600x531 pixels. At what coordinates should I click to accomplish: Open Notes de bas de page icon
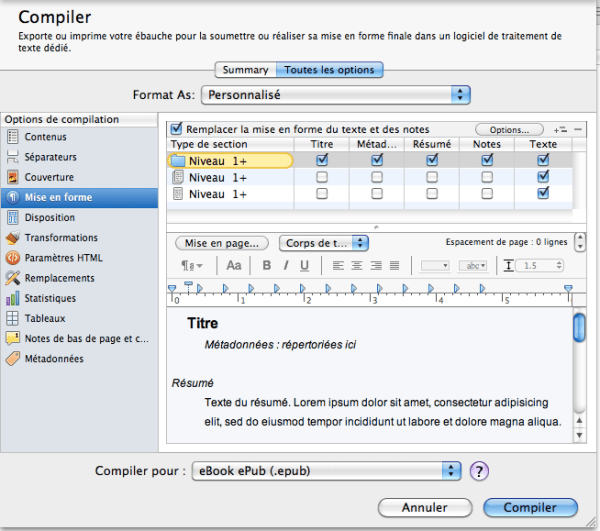(x=13, y=339)
